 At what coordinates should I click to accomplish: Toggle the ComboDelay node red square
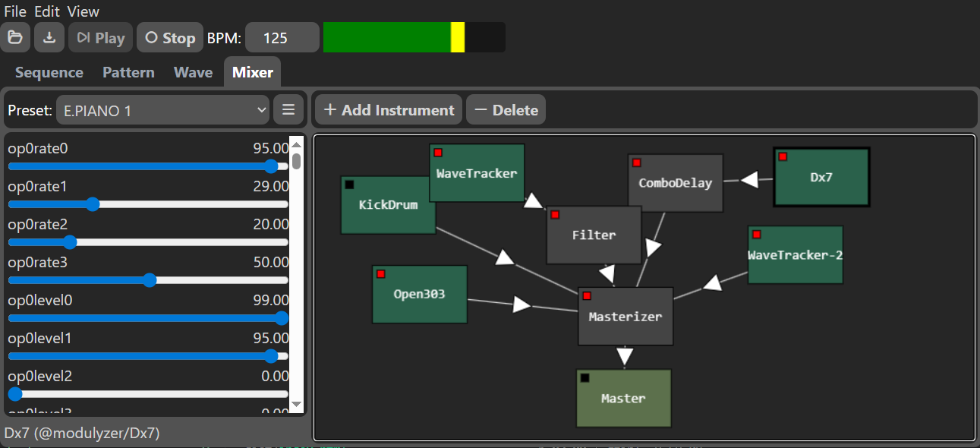637,162
